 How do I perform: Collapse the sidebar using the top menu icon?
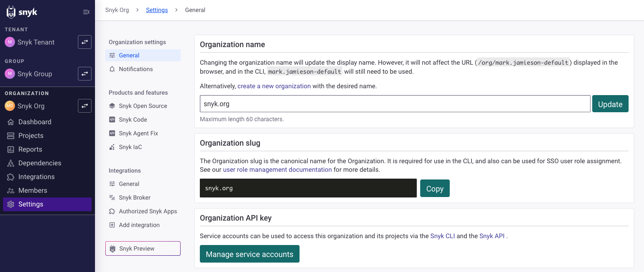coord(86,12)
